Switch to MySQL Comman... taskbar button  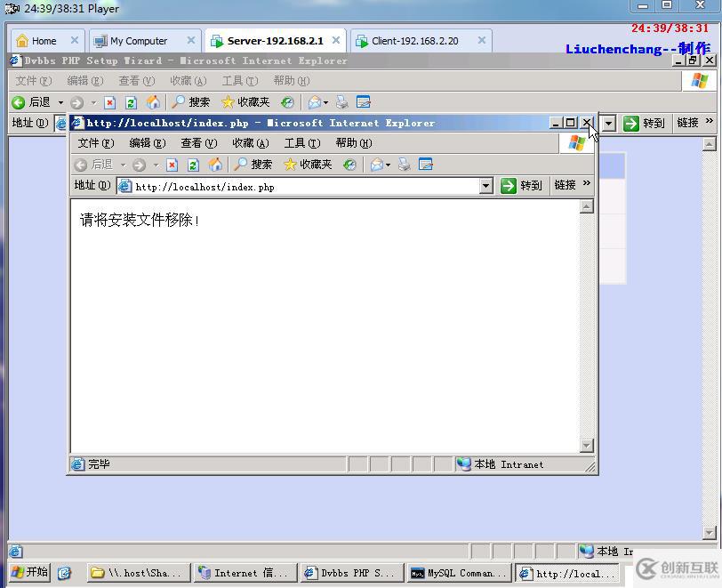click(459, 573)
